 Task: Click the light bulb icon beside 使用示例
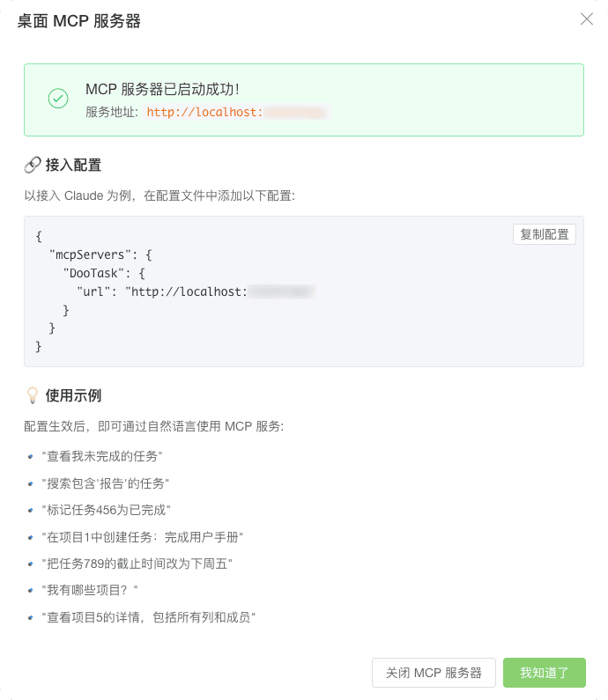point(32,395)
